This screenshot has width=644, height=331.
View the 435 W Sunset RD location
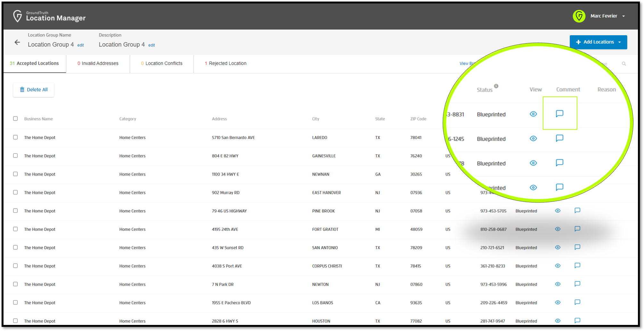coord(558,247)
